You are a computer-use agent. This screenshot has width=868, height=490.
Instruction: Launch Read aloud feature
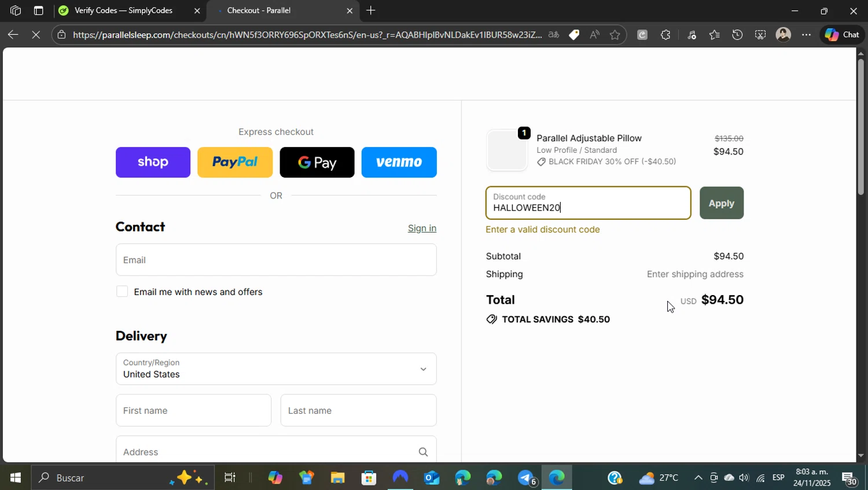pos(594,35)
